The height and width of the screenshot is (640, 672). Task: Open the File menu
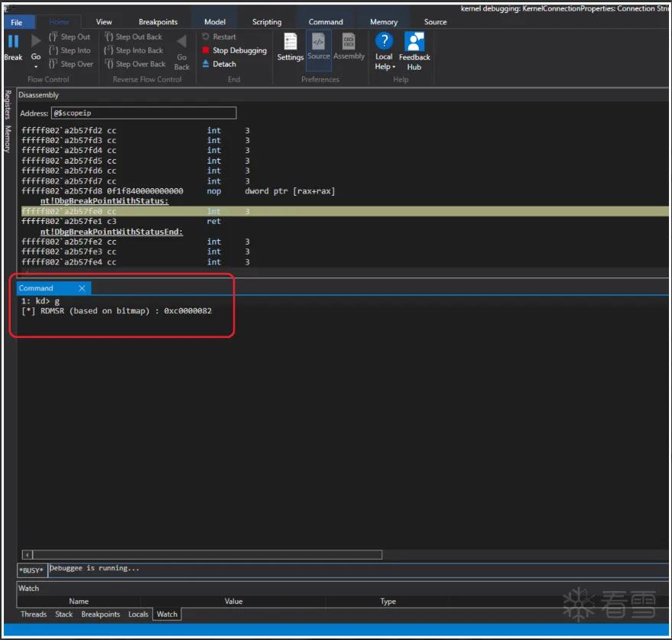tap(17, 23)
